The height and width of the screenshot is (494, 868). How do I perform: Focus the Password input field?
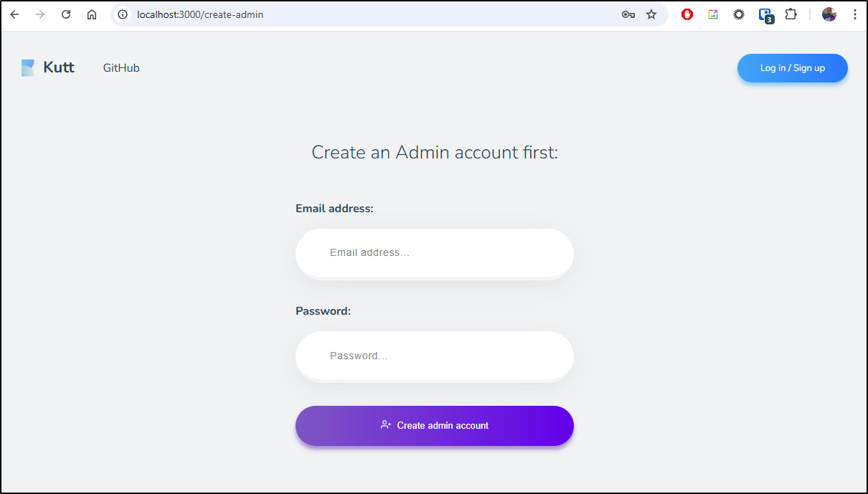point(435,356)
